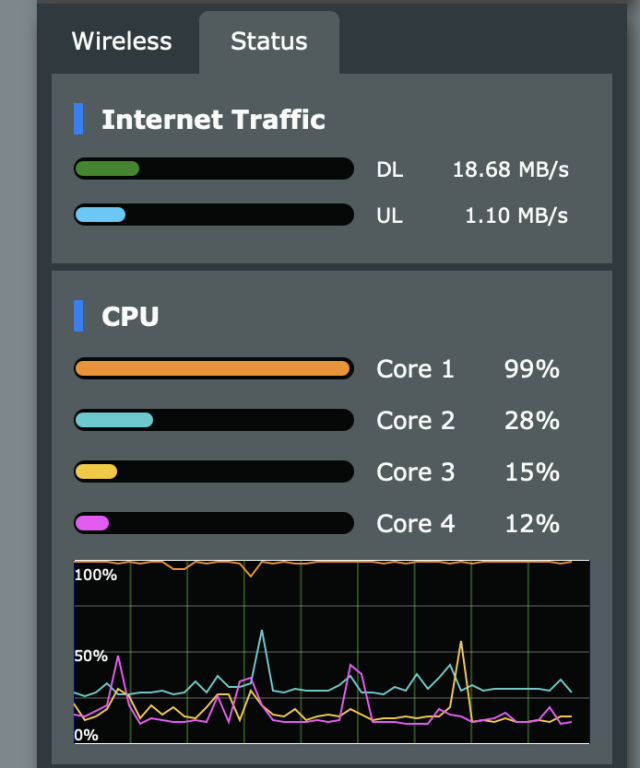Click the Core 2 28% reading
The height and width of the screenshot is (768, 640).
point(532,421)
